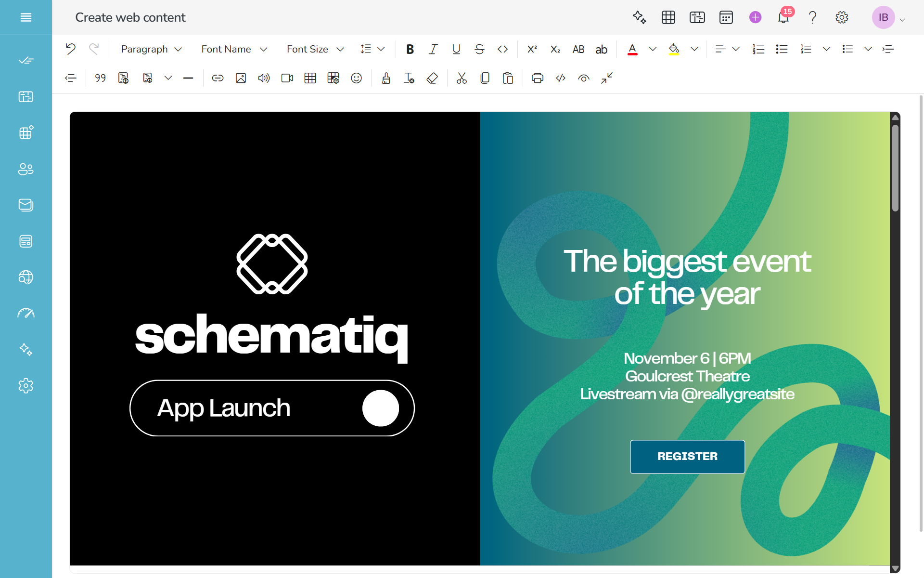Insert a numbered list

pos(758,49)
